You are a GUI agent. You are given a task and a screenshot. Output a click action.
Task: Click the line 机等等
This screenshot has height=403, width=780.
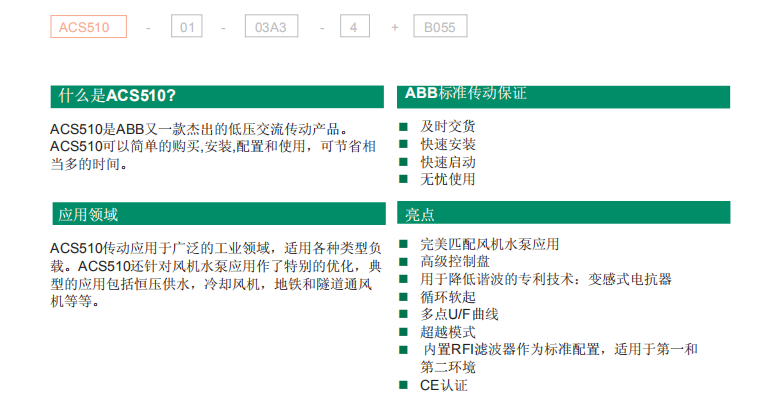[x=75, y=302]
